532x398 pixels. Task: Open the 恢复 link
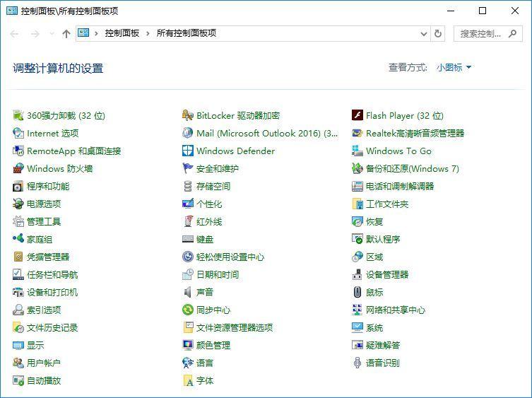[374, 221]
